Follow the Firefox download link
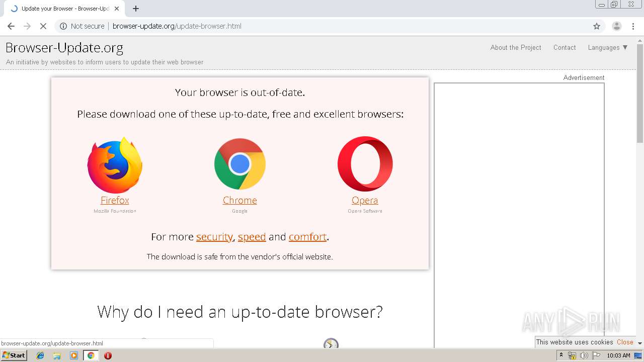This screenshot has width=644, height=362. (115, 200)
